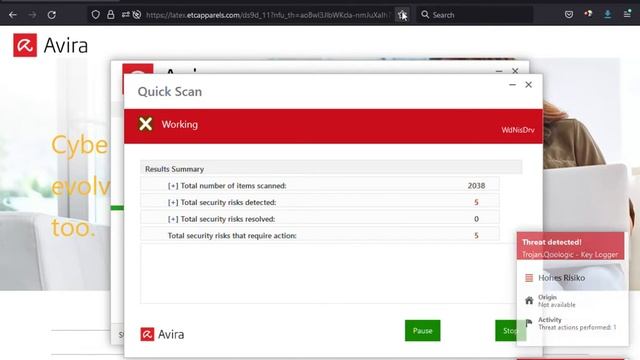Click the Quick Scan title text
Viewport: 640px width, 360px height.
(x=170, y=92)
